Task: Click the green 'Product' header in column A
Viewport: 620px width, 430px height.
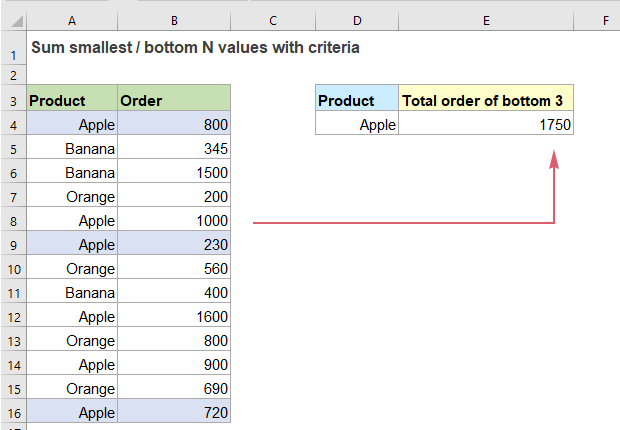Action: click(x=71, y=100)
